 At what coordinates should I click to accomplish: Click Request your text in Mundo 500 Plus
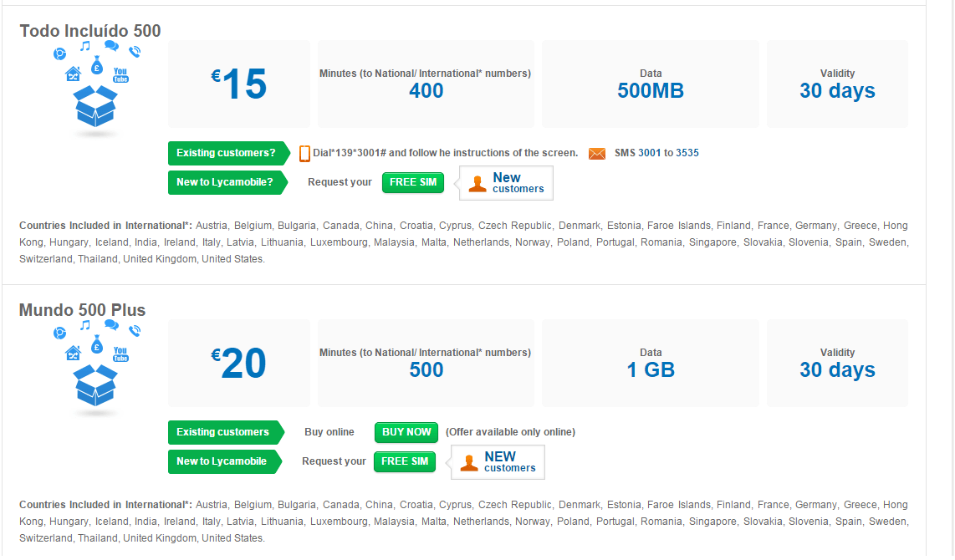(334, 462)
